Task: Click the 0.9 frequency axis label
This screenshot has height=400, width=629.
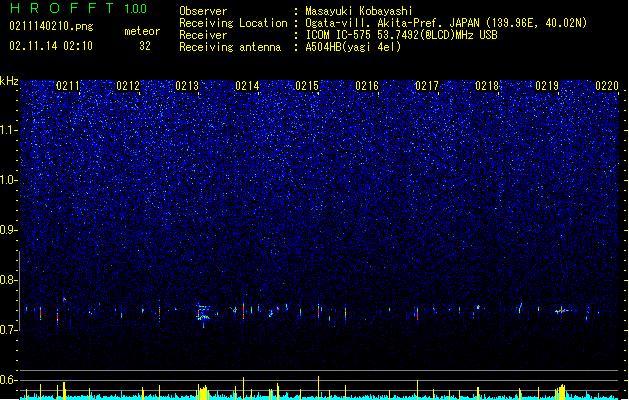Action: pyautogui.click(x=8, y=230)
